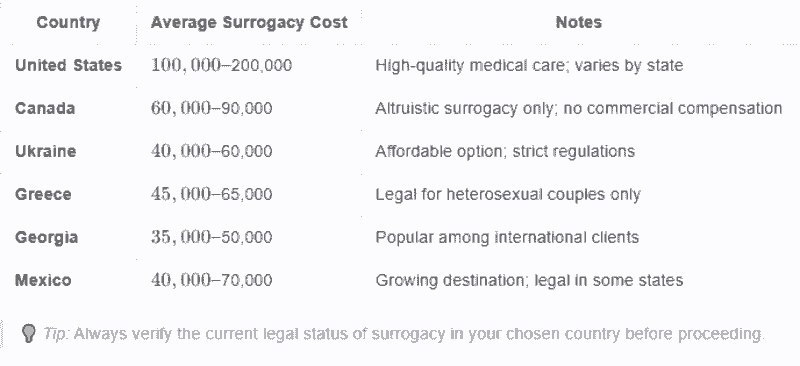
Task: Click the 'Affordable option; strict regulations' note
Action: (x=505, y=151)
